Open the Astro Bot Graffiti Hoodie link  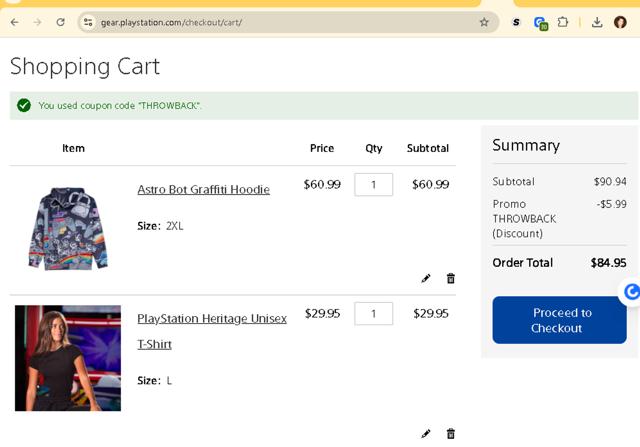[203, 189]
